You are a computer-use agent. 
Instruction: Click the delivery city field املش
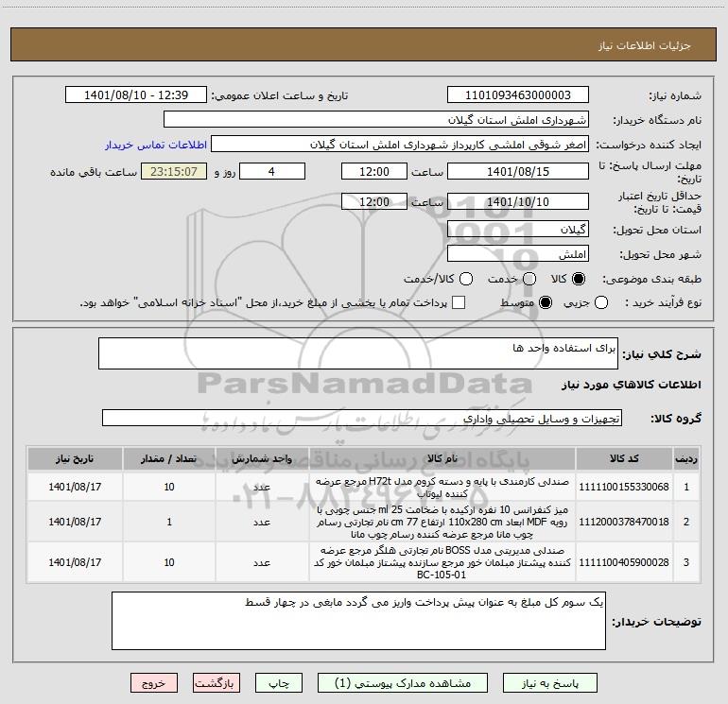(x=518, y=253)
